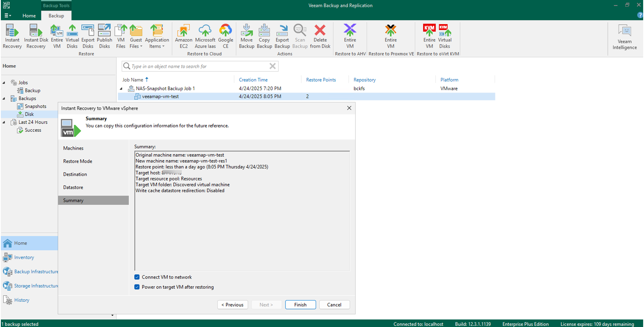Click the Amazon EC2 restore icon

184,36
